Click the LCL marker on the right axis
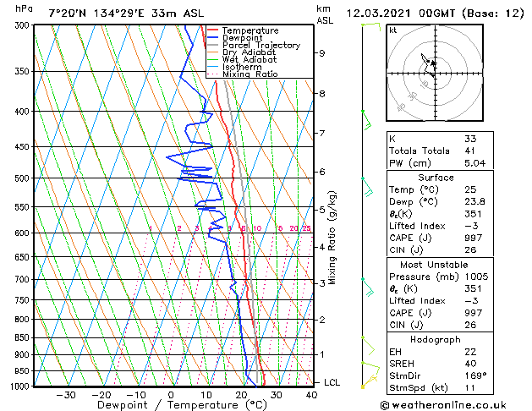 coord(333,382)
